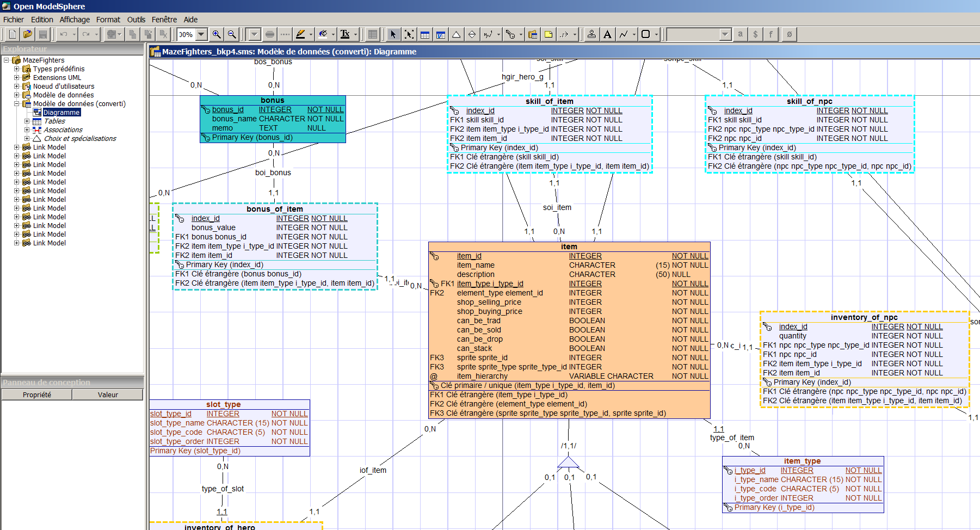Click the '$' toolbar button
980x530 pixels.
(755, 34)
